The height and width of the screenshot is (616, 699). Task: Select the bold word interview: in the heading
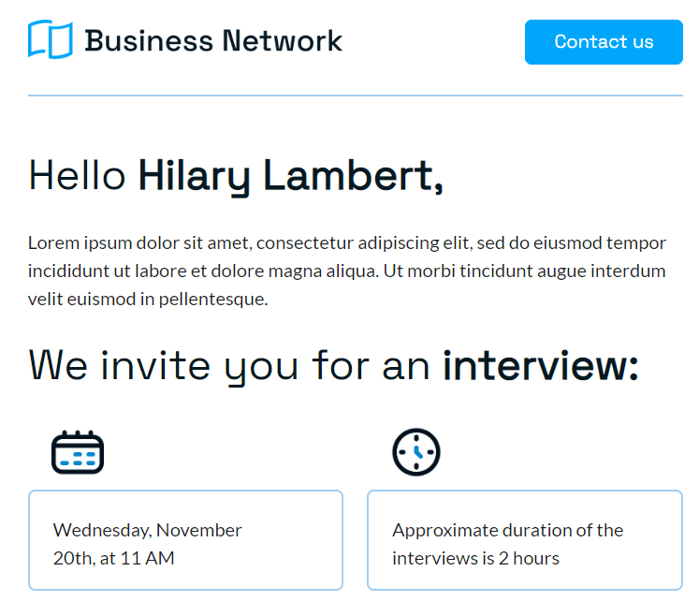[541, 366]
